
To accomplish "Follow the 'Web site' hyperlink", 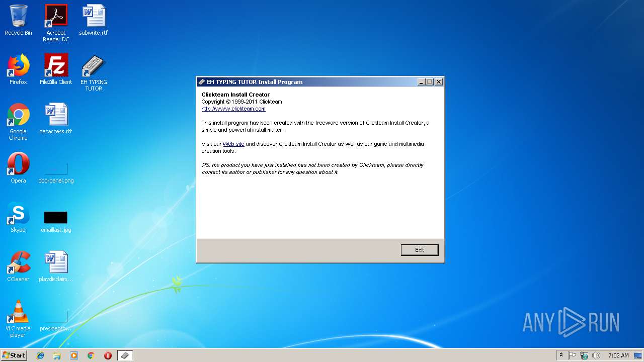I will pos(233,144).
